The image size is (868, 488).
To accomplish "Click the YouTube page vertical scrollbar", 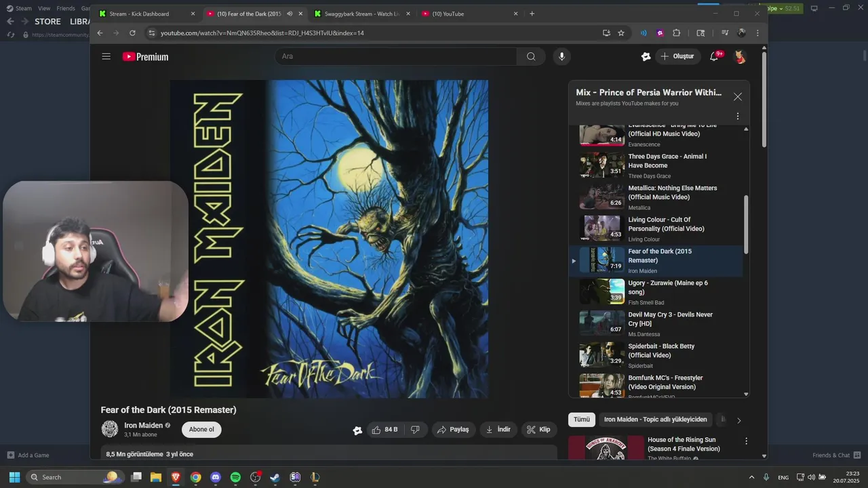I will [764, 98].
